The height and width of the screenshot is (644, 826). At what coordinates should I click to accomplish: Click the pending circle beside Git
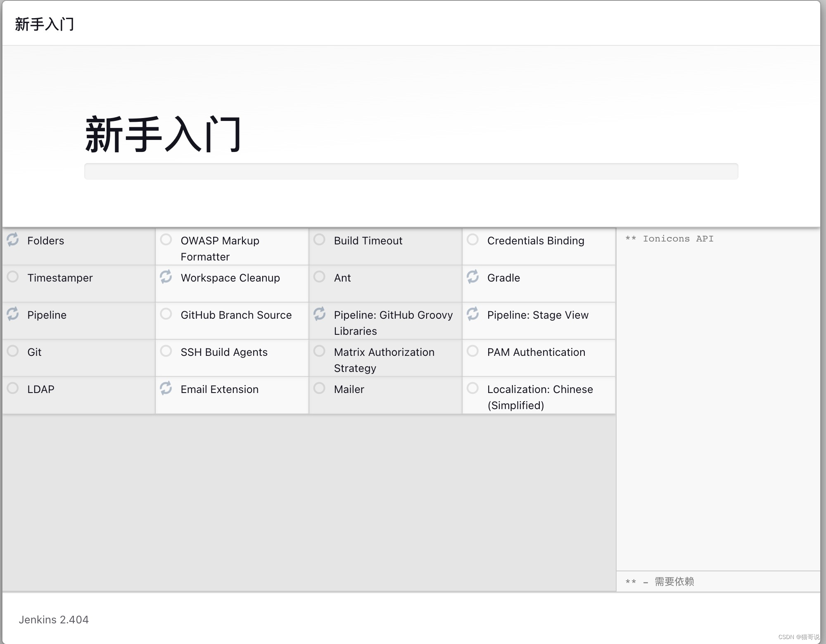13,351
